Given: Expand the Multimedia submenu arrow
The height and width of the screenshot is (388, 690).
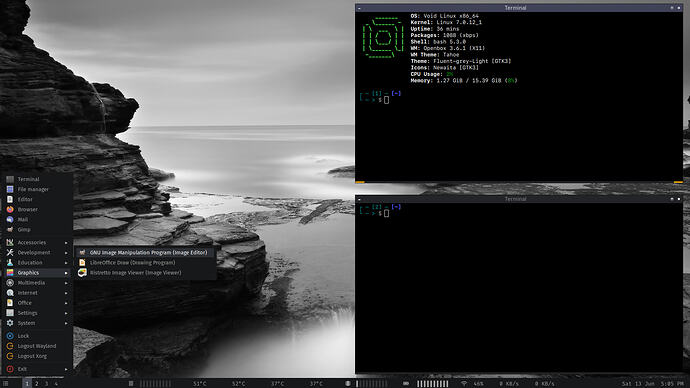Looking at the screenshot, I should click(66, 283).
